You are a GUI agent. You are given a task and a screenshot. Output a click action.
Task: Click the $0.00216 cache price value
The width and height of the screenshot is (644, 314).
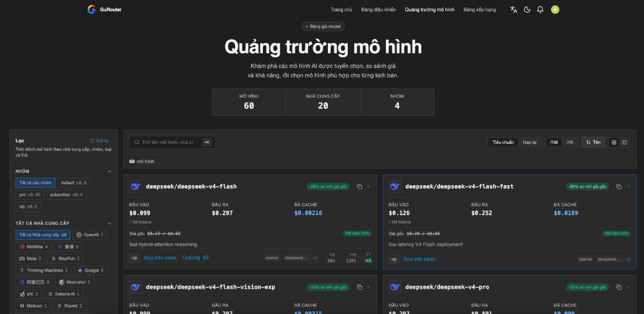pyautogui.click(x=308, y=213)
